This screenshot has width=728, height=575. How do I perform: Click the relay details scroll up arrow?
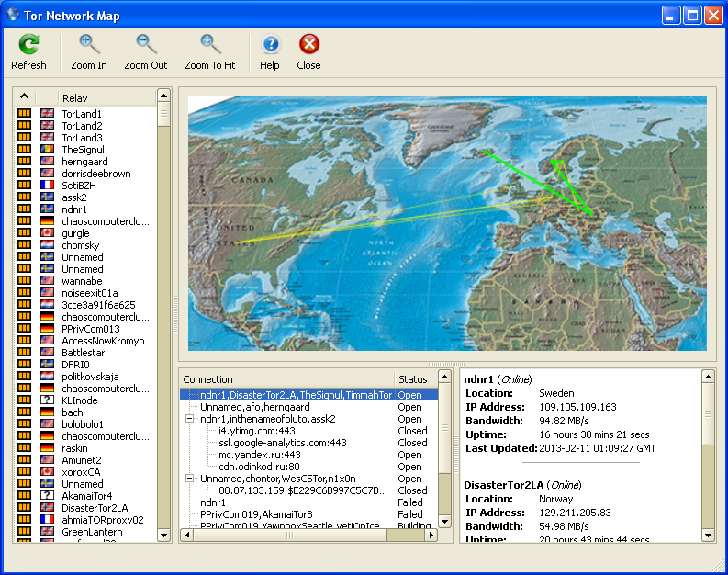[708, 377]
